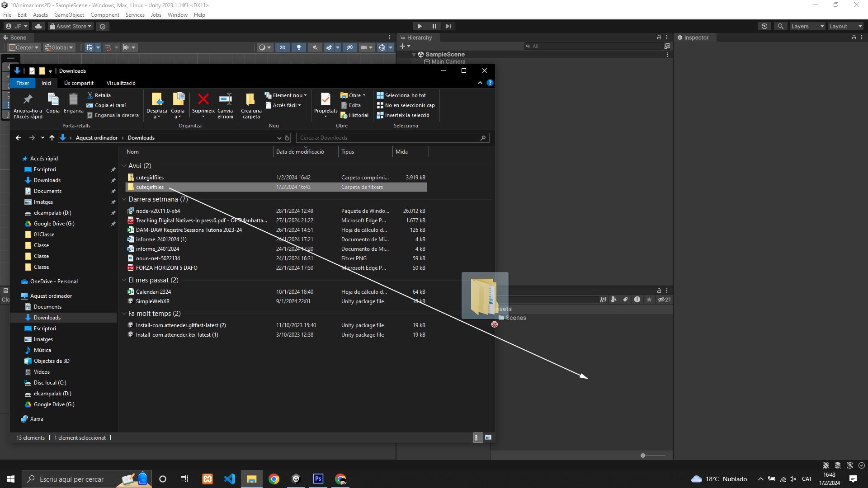Collapse the Darrera setmana group
868x488 pixels.
(124, 199)
